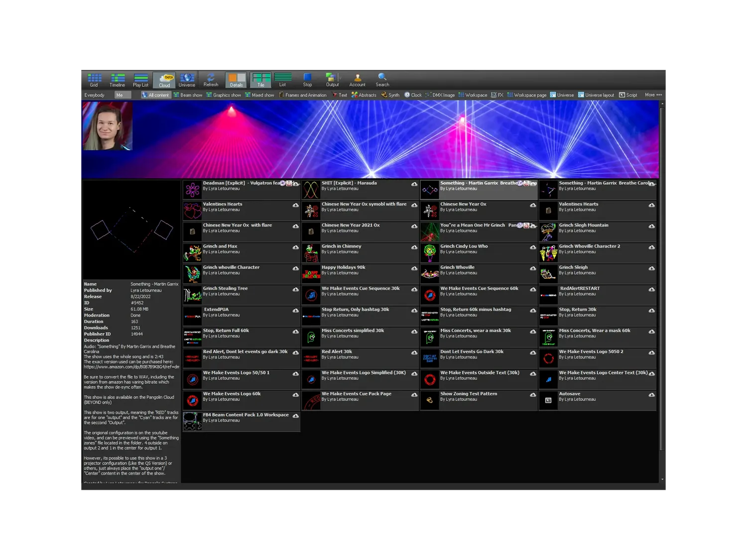The height and width of the screenshot is (560, 747).
Task: Filter by DMX Image
Action: point(440,95)
